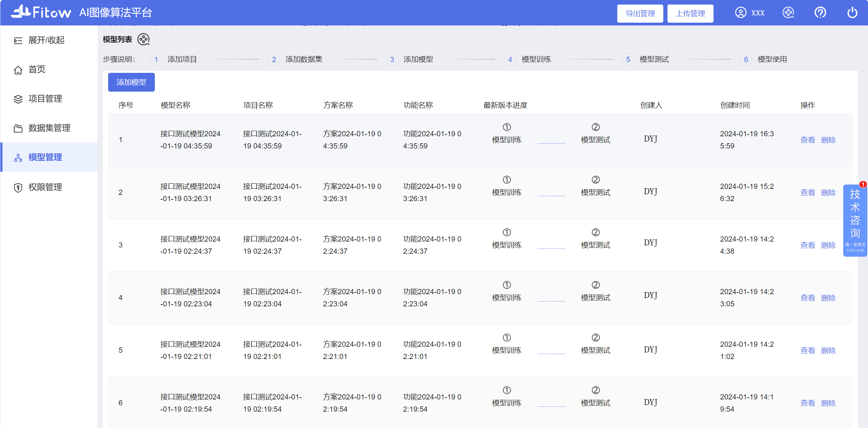The width and height of the screenshot is (868, 428).
Task: Click creation time 2024-01-19 14:21:02
Action: point(747,350)
